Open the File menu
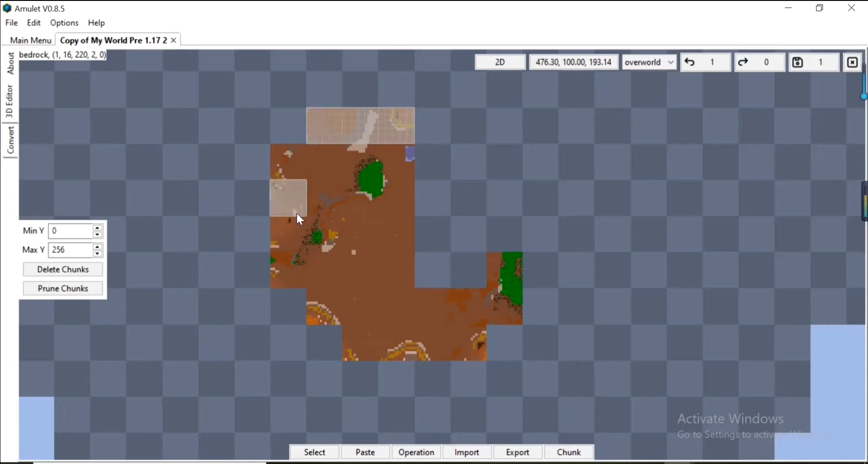868x464 pixels. tap(11, 23)
